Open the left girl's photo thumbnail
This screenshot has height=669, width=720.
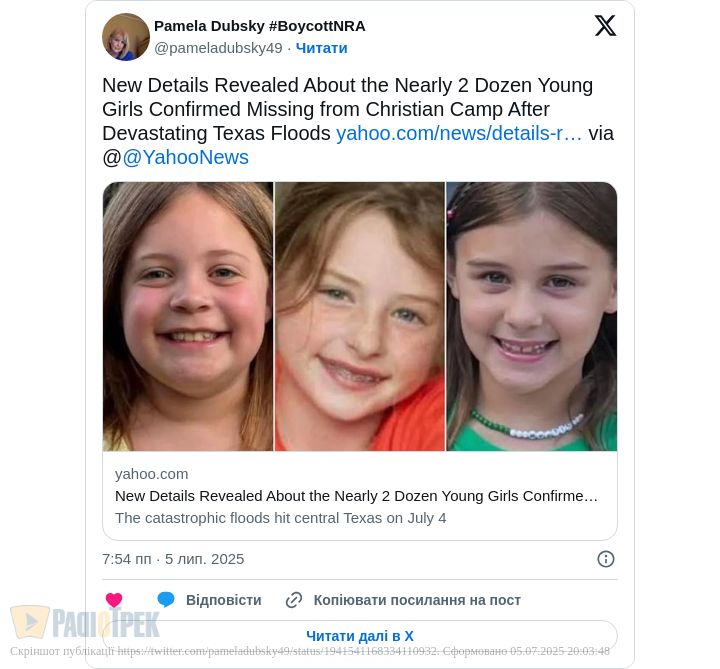[x=188, y=316]
